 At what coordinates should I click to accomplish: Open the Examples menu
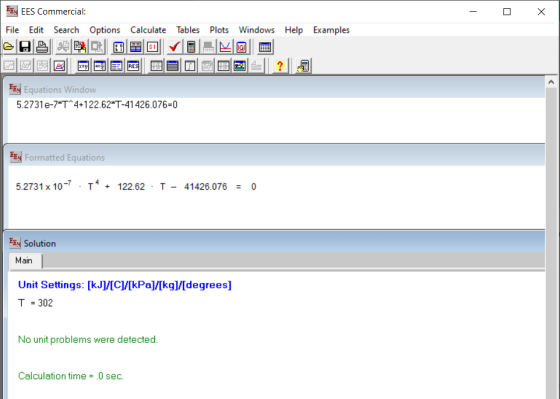[331, 30]
